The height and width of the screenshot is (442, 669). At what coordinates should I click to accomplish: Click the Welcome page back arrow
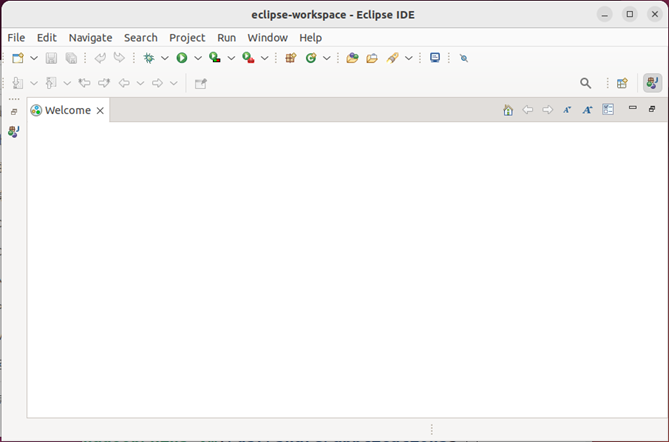pos(528,110)
